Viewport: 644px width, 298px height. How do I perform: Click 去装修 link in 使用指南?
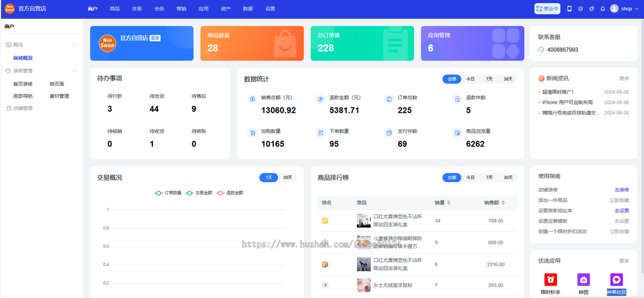tap(621, 190)
